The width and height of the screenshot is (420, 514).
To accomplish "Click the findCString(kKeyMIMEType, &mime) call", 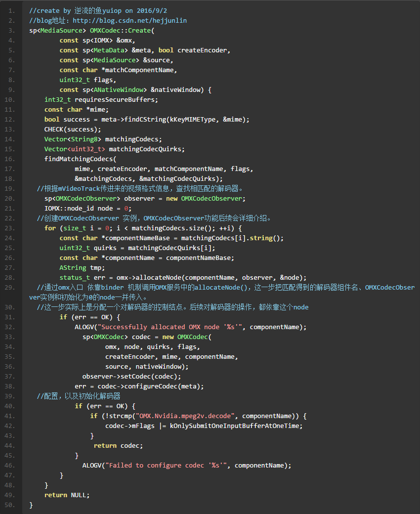I will [x=186, y=119].
